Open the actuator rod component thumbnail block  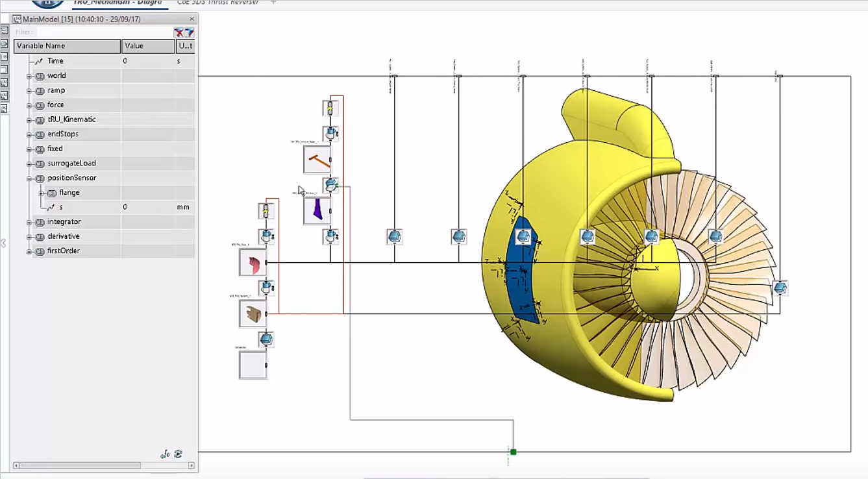317,160
